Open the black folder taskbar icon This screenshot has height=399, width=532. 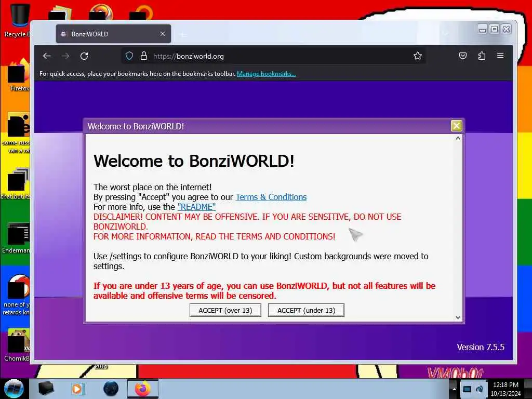click(x=46, y=389)
